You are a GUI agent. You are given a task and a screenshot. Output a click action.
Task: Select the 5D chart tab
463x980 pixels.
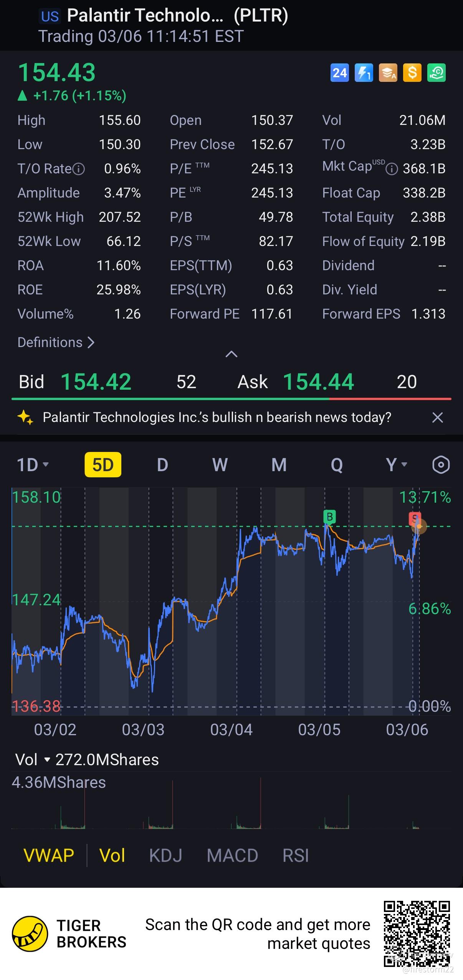click(103, 465)
